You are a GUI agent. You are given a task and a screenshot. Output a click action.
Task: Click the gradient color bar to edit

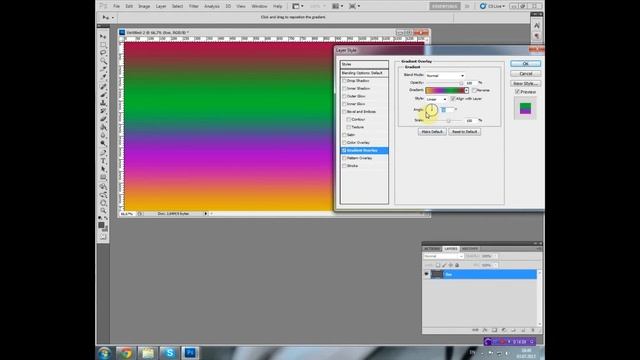pyautogui.click(x=445, y=90)
